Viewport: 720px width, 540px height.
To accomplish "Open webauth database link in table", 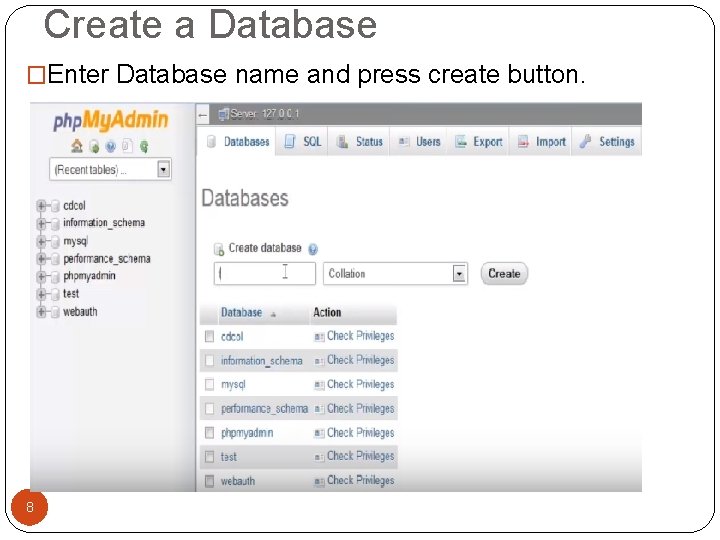I will pos(238,481).
